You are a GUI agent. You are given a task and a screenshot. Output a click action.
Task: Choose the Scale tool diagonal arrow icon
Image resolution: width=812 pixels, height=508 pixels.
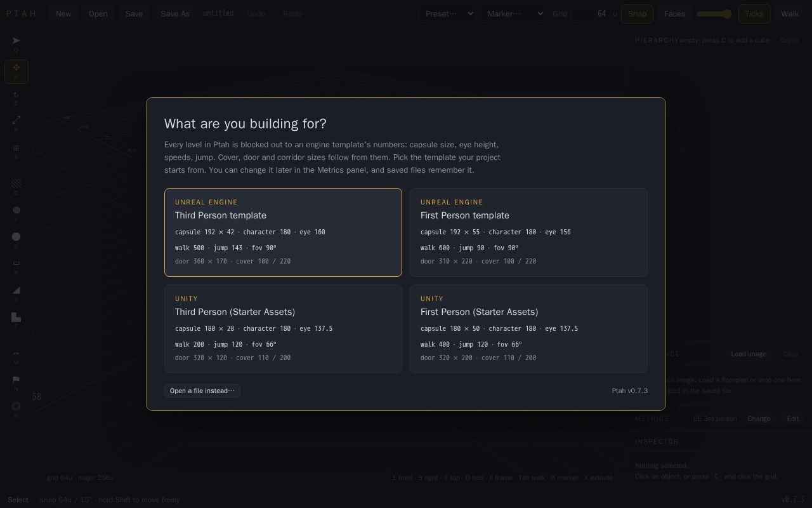[x=16, y=124]
